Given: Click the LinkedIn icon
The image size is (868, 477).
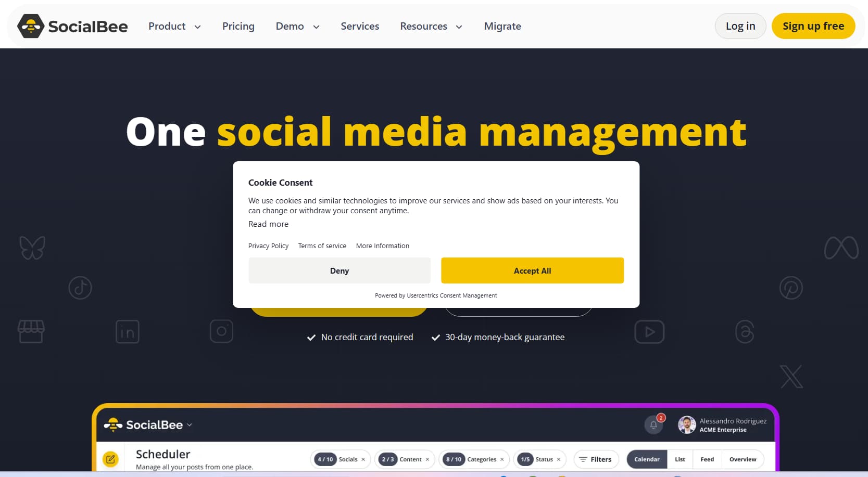Looking at the screenshot, I should click(x=128, y=332).
